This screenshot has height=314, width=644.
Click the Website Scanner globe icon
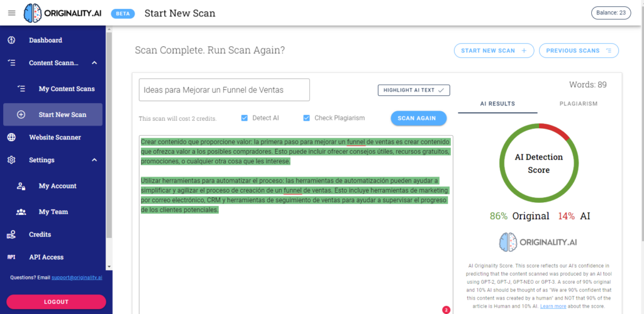(x=11, y=137)
